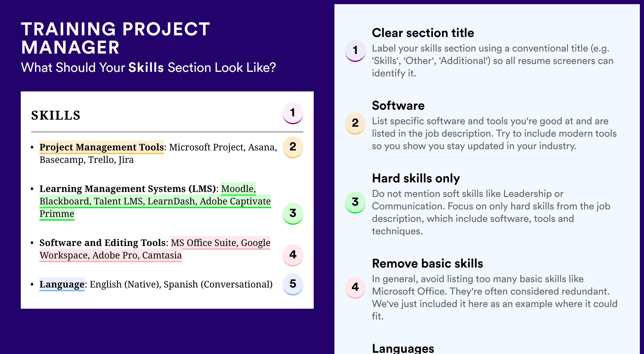Click green badge 3 beside Hard skills only

(x=355, y=202)
